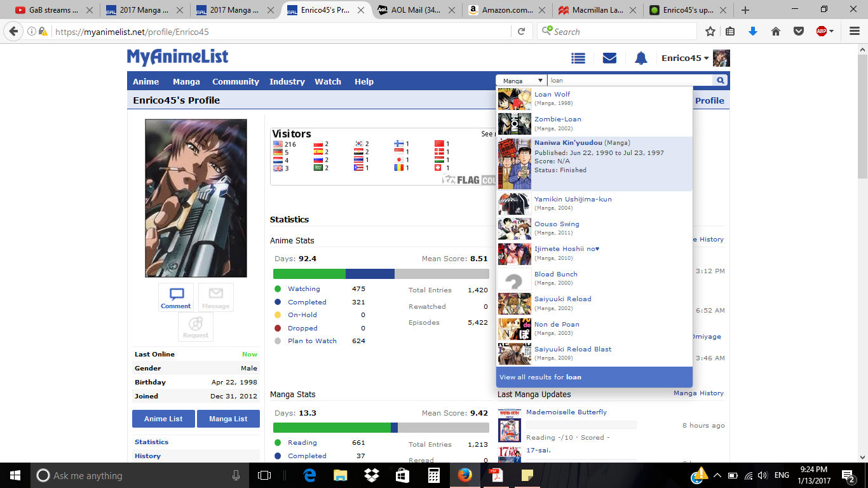
Task: Show site information icon in address bar
Action: [32, 31]
